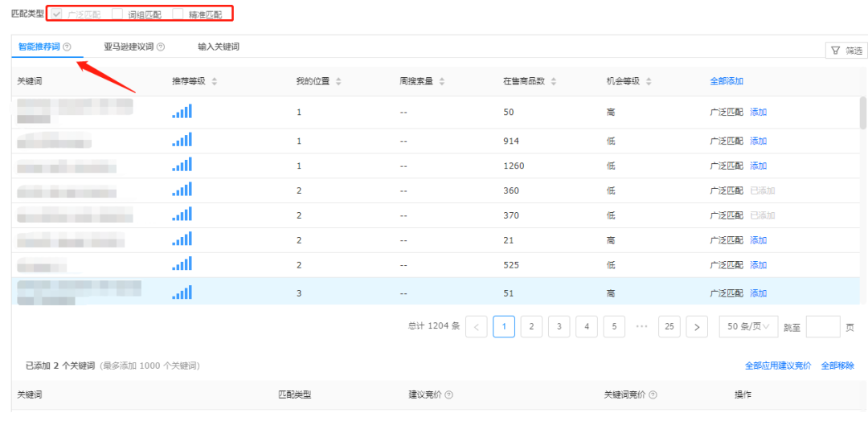Click 高 opportunity level in row with 51
This screenshot has width=868, height=421.
(x=611, y=293)
